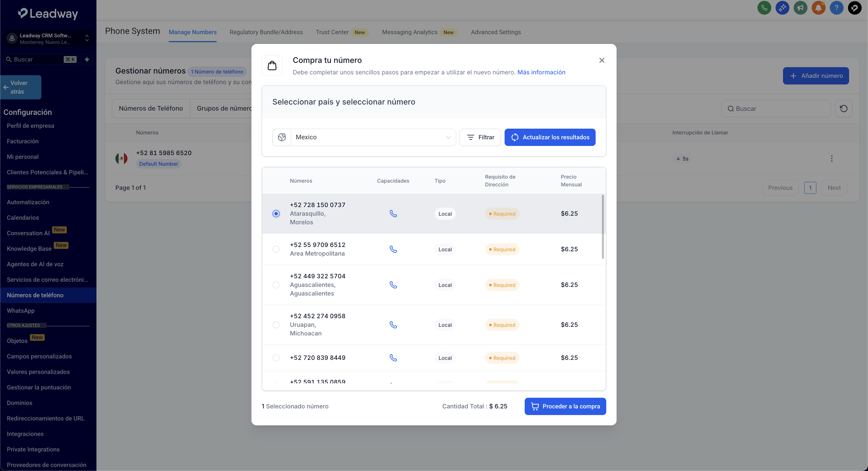868x471 pixels.
Task: Switch to Regulatory Bundle/Address tab
Action: (x=266, y=32)
